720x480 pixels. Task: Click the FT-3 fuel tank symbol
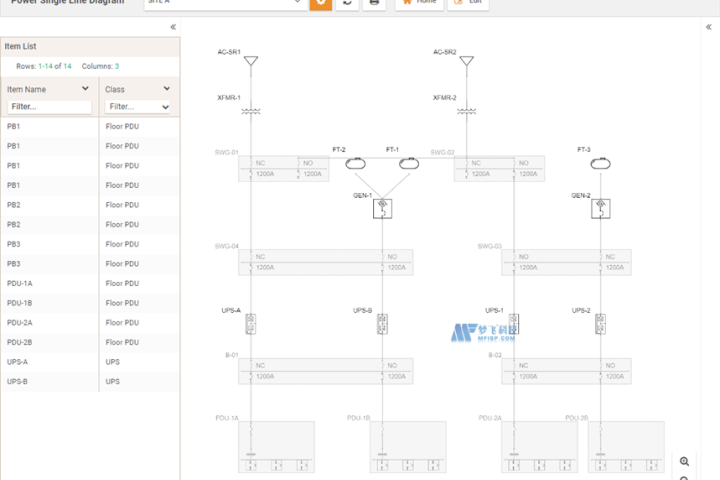600,163
